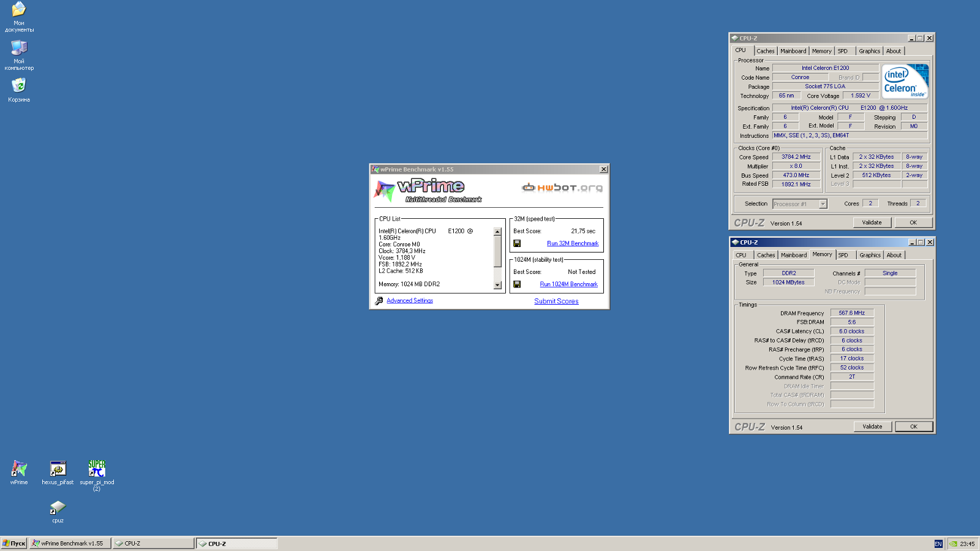Switch to the active CPU-Z taskbar item
The width and height of the screenshot is (980, 551).
pos(236,543)
